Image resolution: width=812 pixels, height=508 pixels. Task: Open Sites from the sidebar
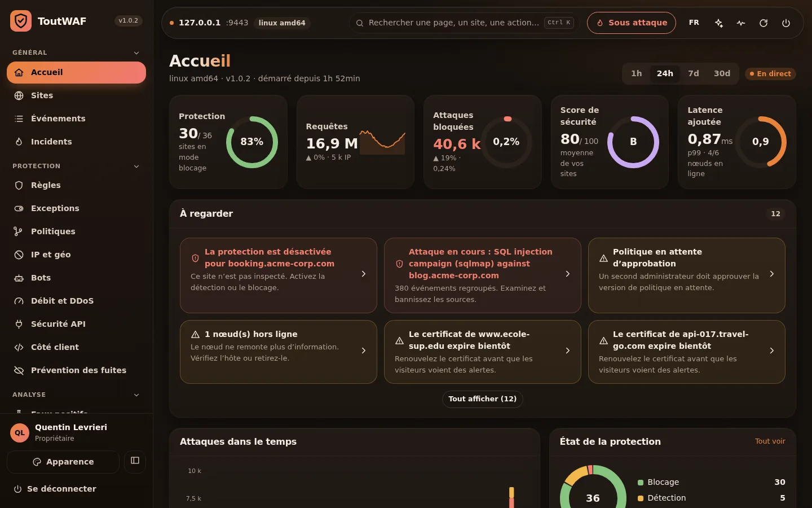coord(76,95)
